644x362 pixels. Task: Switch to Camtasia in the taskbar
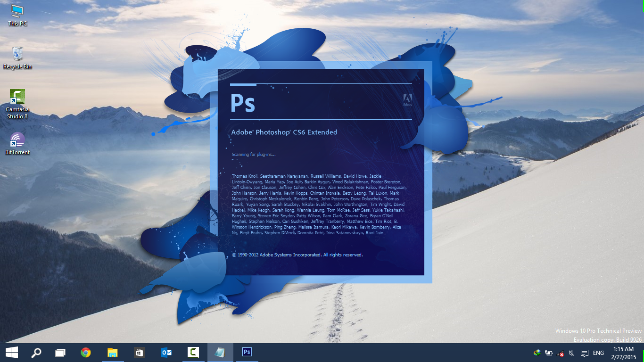click(x=193, y=352)
